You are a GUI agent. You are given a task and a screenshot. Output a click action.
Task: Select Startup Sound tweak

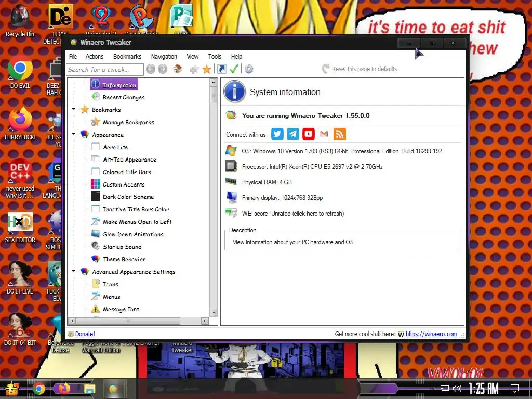pyautogui.click(x=122, y=247)
